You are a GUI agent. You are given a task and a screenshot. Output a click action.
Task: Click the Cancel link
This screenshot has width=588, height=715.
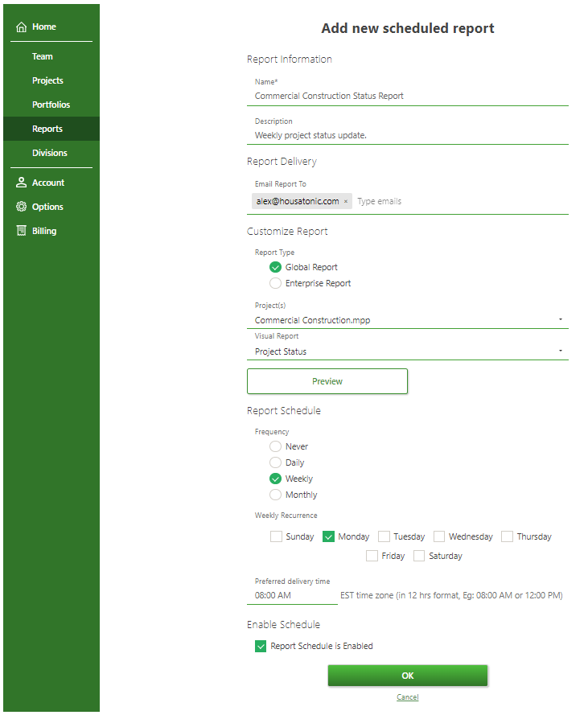(x=407, y=697)
